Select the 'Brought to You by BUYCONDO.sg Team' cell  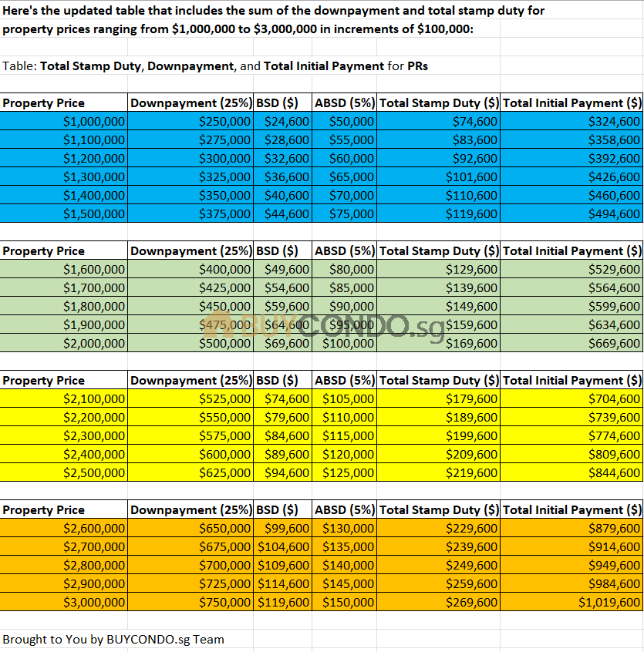pos(113,639)
